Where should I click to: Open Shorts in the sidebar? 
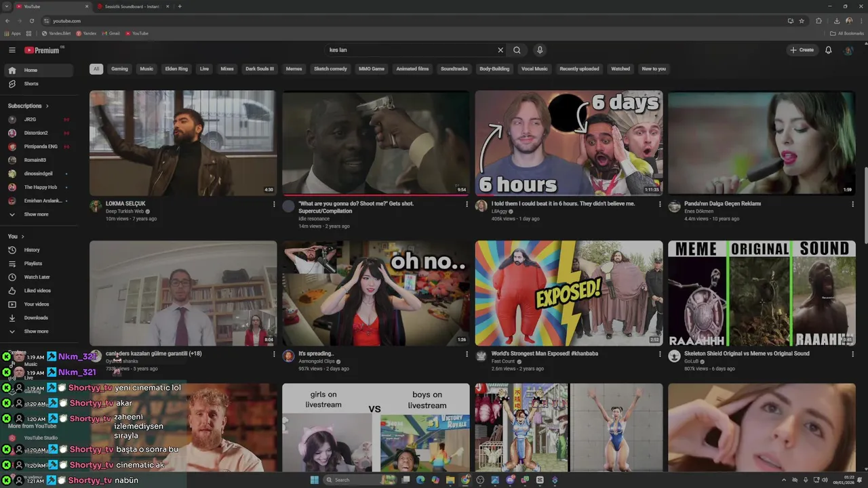point(38,84)
